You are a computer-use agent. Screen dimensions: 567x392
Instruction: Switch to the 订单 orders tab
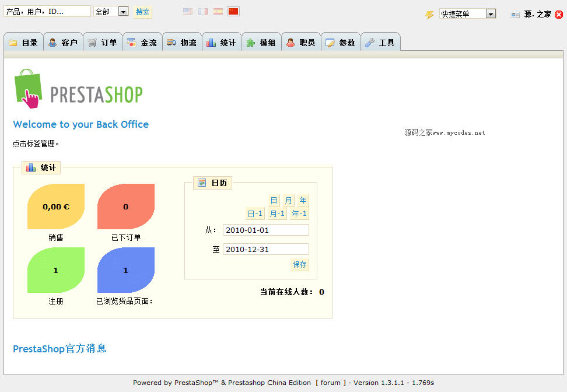103,43
